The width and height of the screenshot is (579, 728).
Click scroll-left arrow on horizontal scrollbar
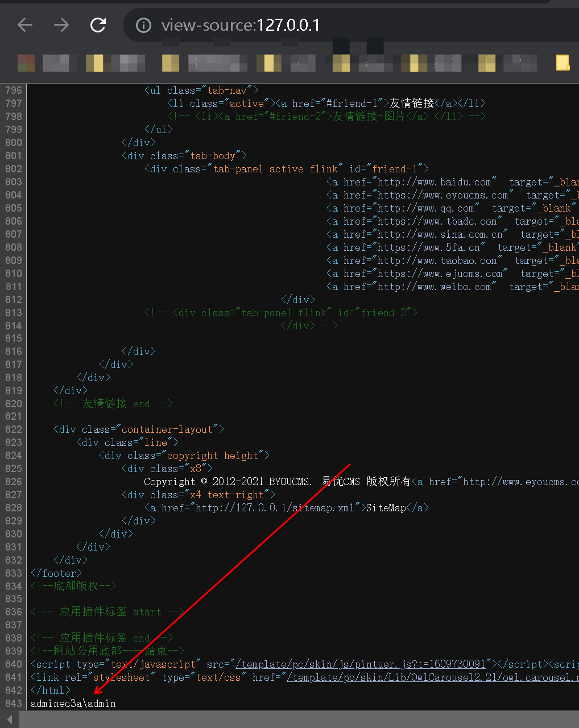(x=10, y=719)
